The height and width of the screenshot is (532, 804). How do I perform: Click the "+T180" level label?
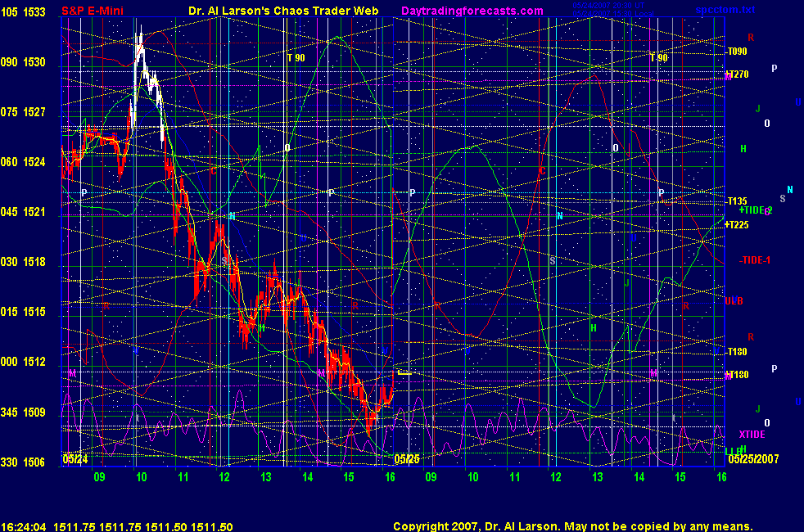click(x=737, y=375)
